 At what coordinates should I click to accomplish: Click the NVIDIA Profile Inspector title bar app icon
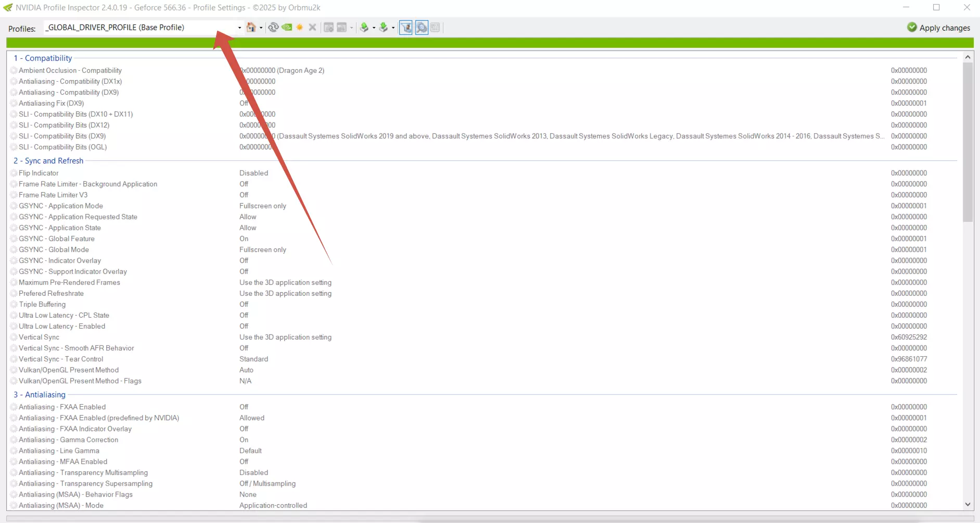click(8, 8)
